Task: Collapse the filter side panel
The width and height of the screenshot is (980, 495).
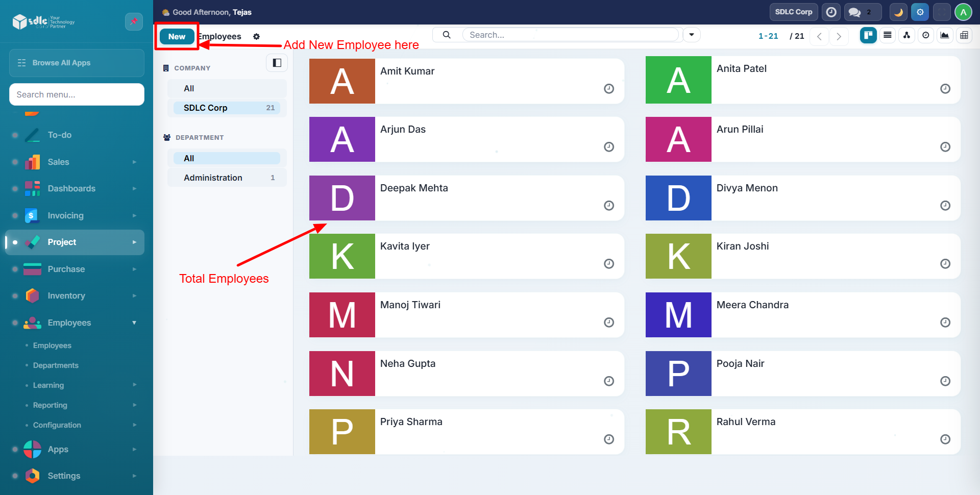Action: tap(277, 63)
